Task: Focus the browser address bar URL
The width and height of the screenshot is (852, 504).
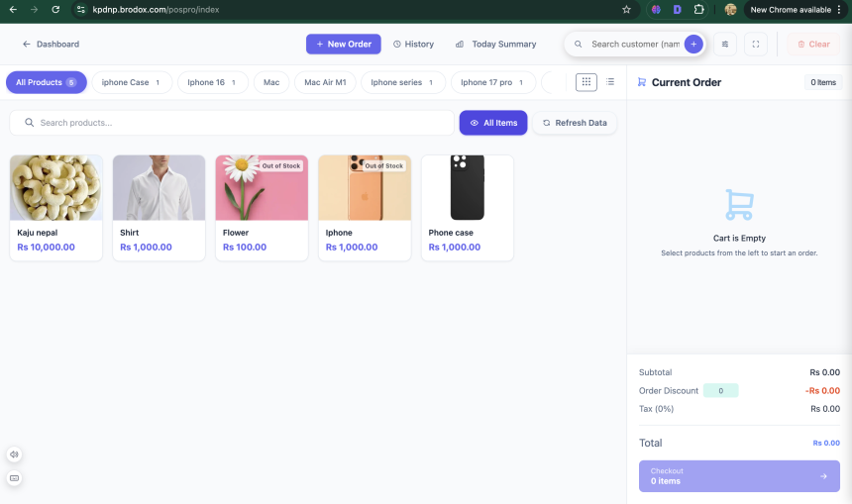Action: coord(156,9)
